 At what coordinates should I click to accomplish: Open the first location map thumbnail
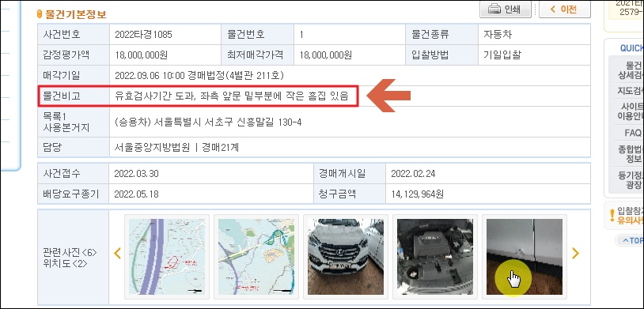click(167, 257)
